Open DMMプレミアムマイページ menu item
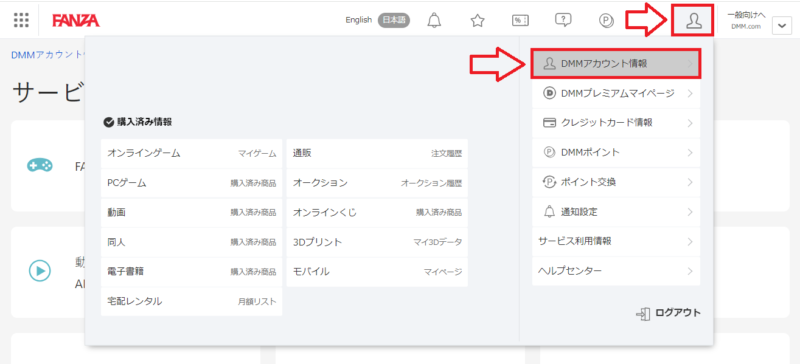 (616, 93)
